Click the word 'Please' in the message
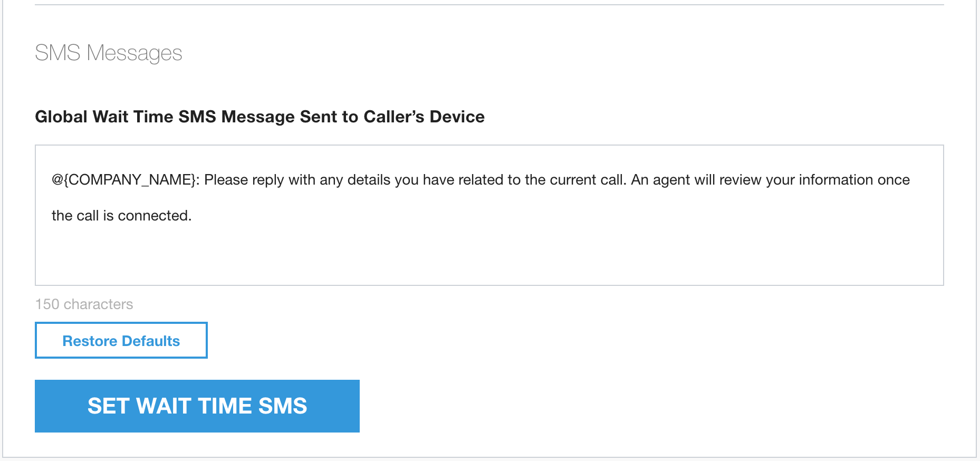The width and height of the screenshot is (980, 461). 226,180
